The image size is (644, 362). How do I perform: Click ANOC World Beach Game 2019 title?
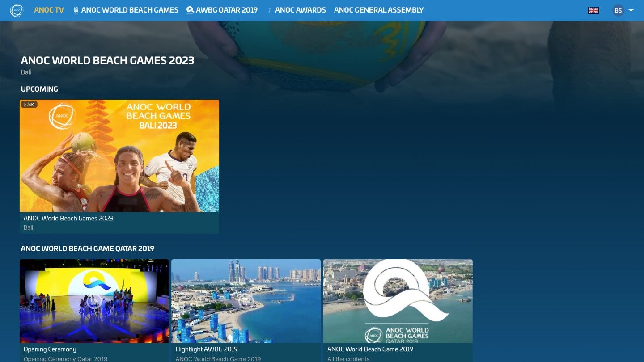tap(370, 349)
